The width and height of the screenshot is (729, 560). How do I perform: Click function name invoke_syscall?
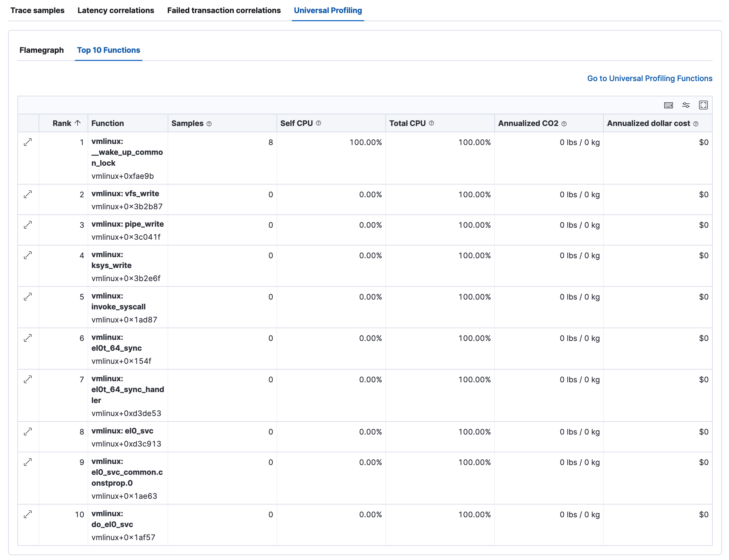118,307
